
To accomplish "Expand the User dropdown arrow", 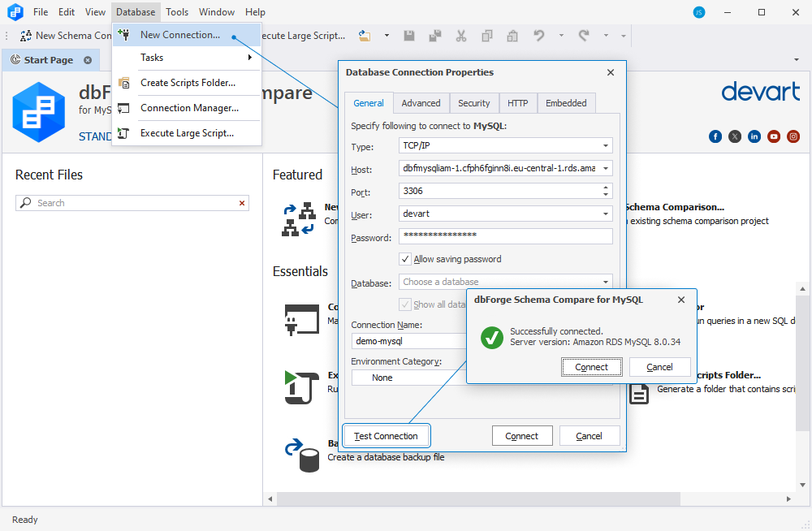I will click(606, 214).
